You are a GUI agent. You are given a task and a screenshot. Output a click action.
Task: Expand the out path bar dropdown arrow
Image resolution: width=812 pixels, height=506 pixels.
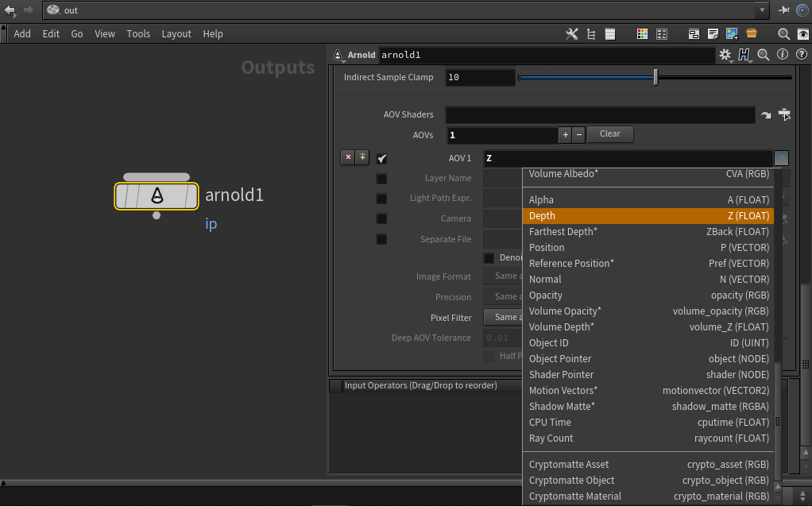762,10
